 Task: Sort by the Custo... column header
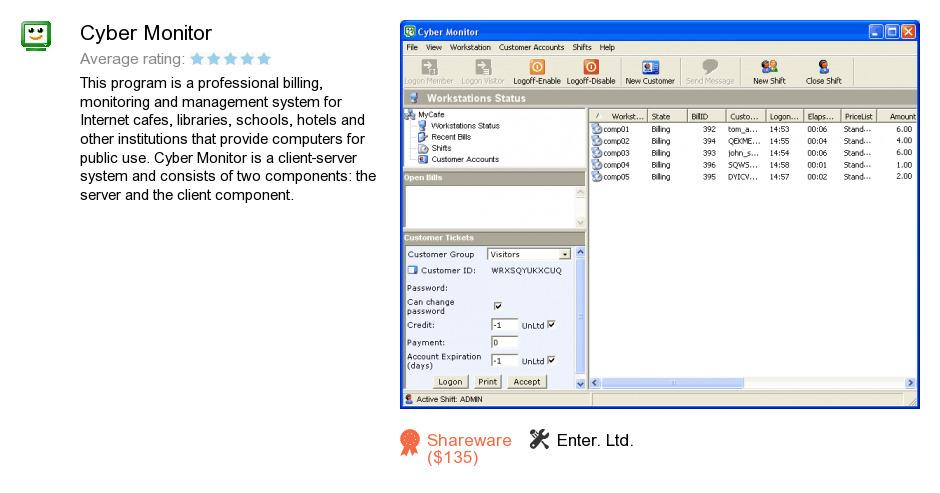pyautogui.click(x=745, y=116)
